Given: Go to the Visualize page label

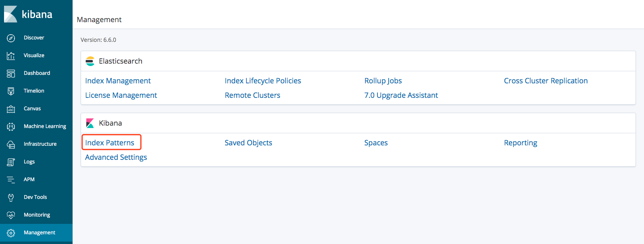Looking at the screenshot, I should [34, 56].
